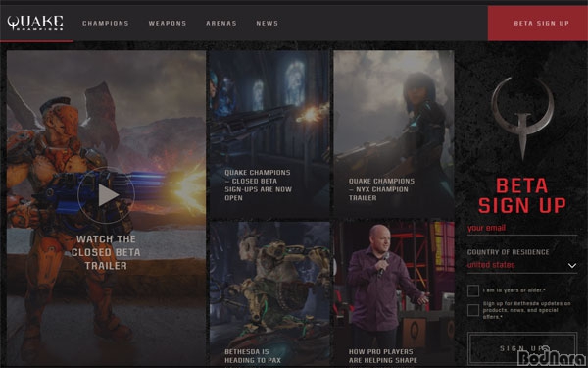Click Watch The Closed Beta Trailer text
This screenshot has height=368, width=588.
point(106,252)
